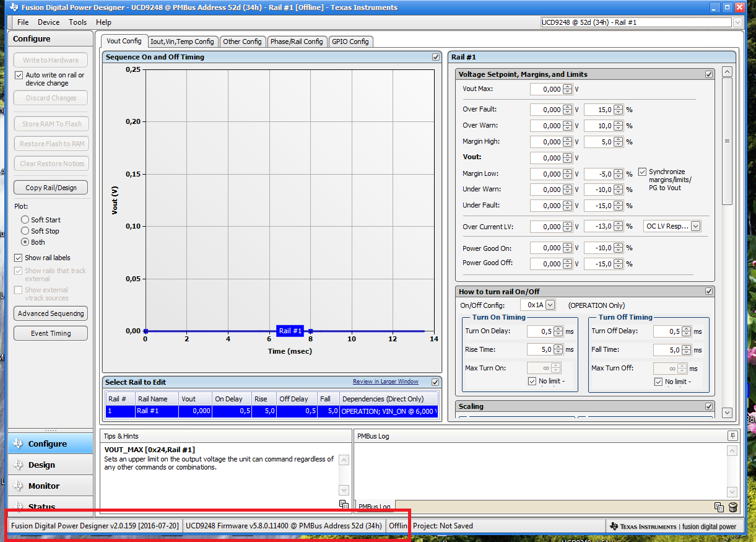
Task: Toggle Select Rail to Edit panel checkbox
Action: click(x=435, y=382)
